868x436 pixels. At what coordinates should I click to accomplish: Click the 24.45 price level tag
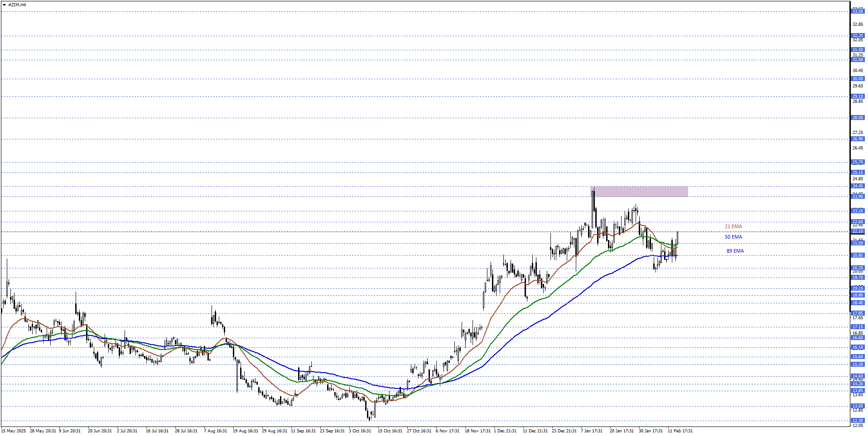(858, 186)
